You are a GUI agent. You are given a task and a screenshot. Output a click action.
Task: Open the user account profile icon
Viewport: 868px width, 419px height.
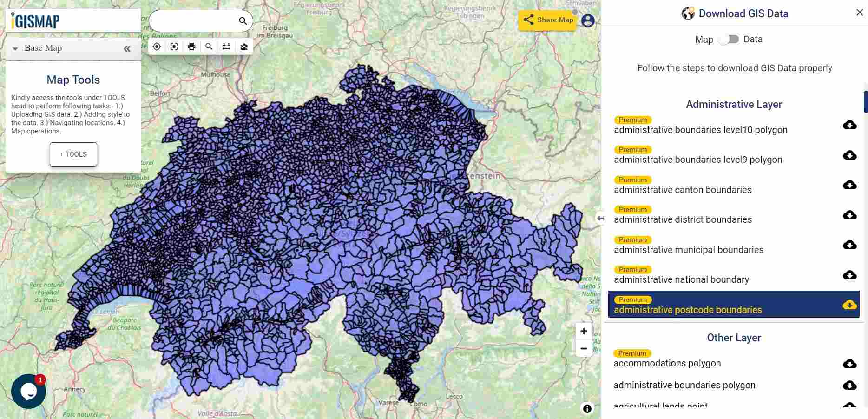[588, 20]
